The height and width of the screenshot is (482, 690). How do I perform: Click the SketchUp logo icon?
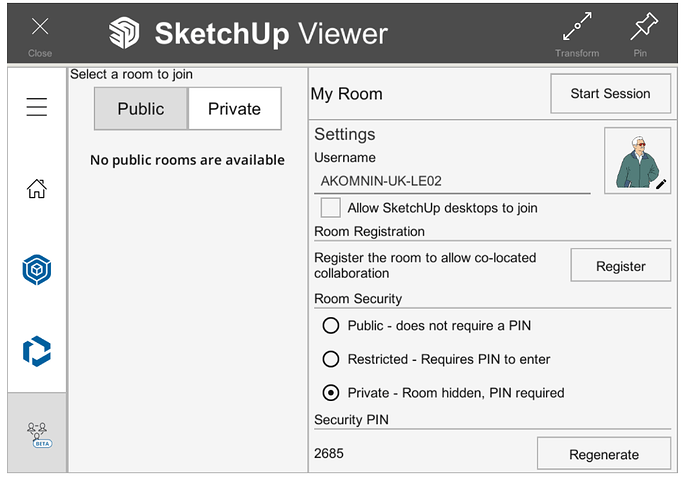coord(124,33)
